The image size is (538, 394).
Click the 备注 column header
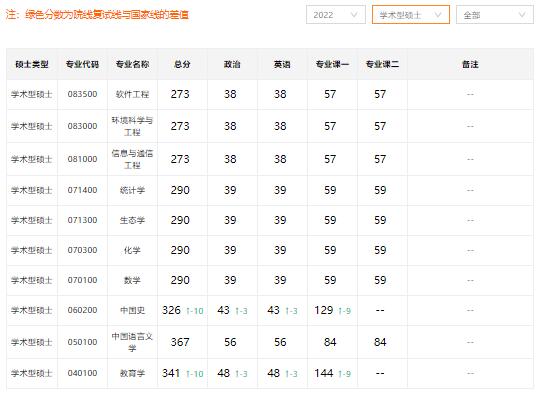click(x=470, y=64)
